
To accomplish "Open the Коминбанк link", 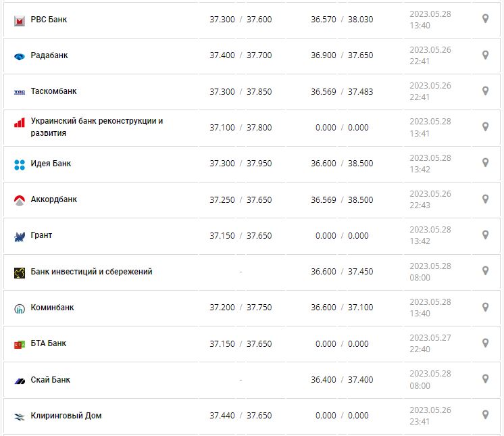I will [x=52, y=308].
